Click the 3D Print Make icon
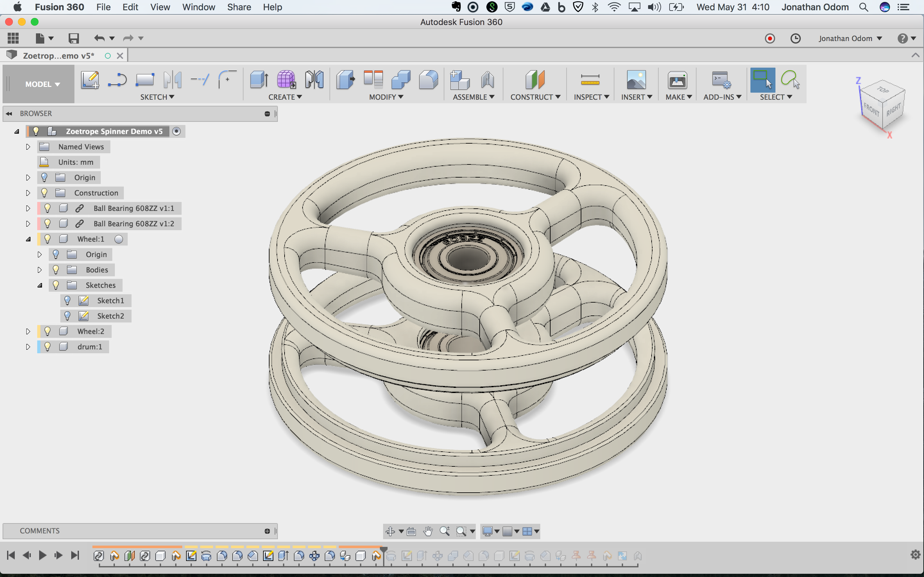The height and width of the screenshot is (577, 924). click(677, 80)
